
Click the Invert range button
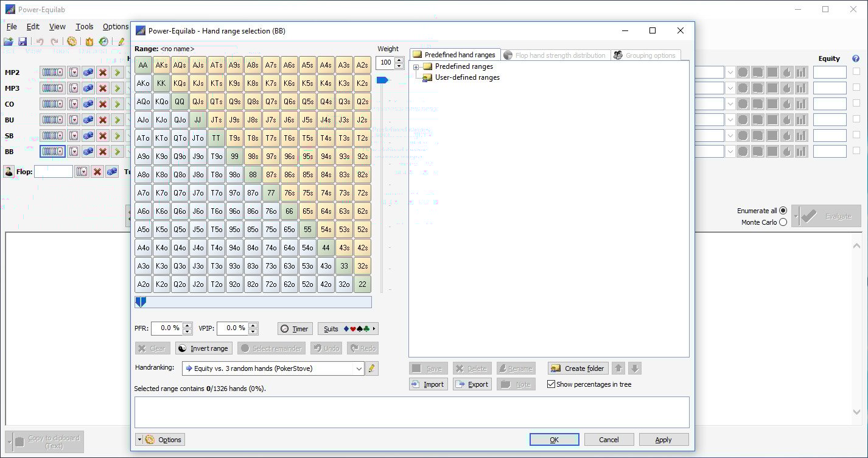coord(203,348)
